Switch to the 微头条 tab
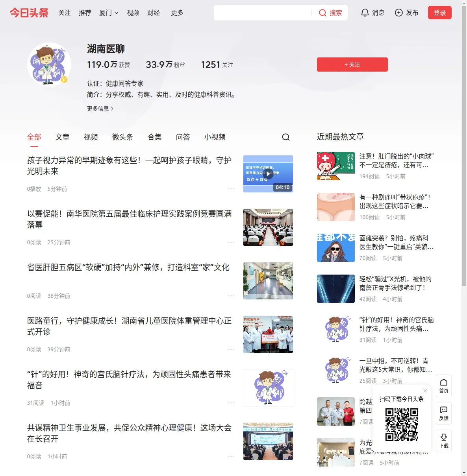 click(122, 137)
